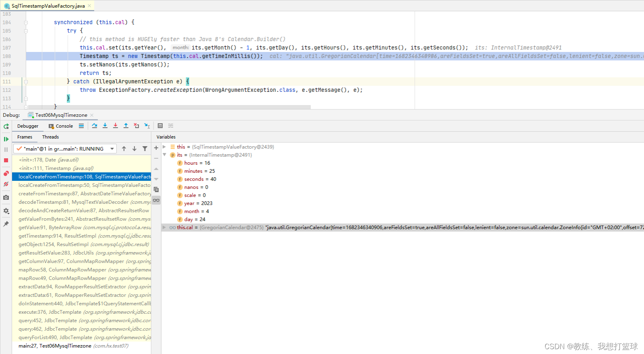Select frame 'getTimestamp:914, ResultSetImpl'

pyautogui.click(x=82, y=236)
